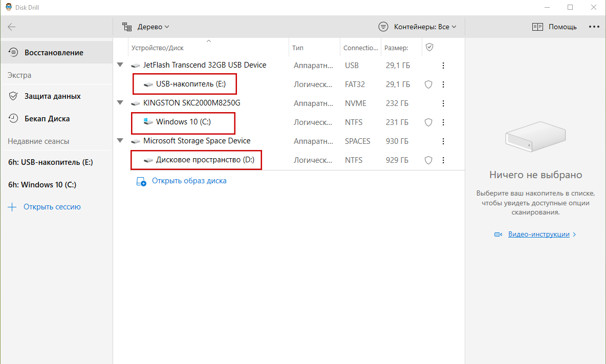Maximize the Disk Drill window

click(x=570, y=7)
